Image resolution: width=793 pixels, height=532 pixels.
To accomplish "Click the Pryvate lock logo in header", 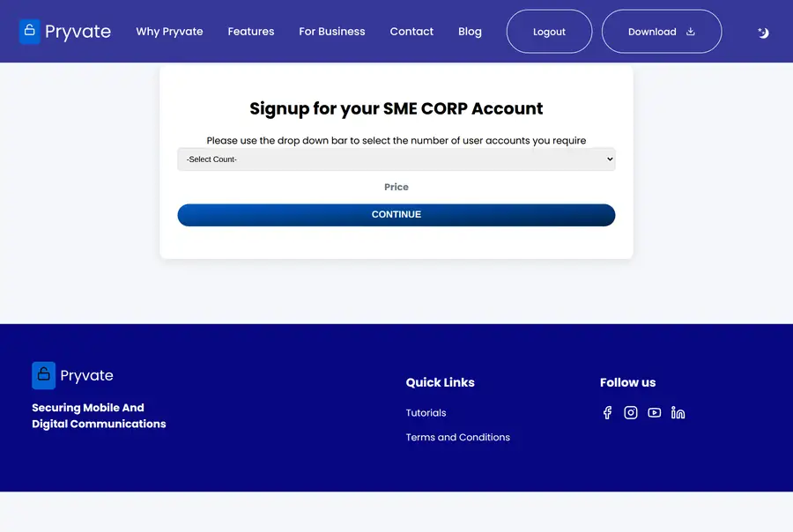I will tap(29, 32).
